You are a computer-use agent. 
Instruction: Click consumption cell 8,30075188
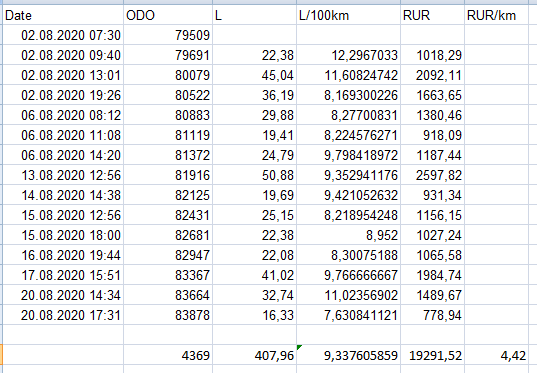348,255
